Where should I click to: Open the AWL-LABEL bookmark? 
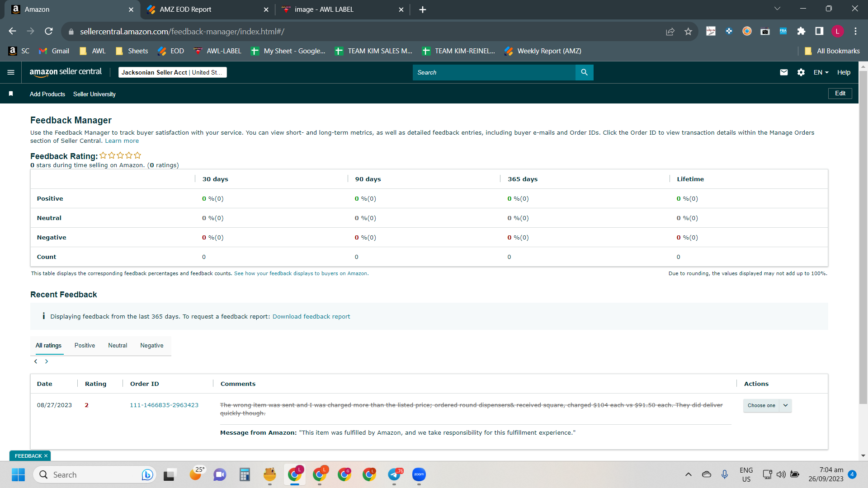tap(217, 51)
